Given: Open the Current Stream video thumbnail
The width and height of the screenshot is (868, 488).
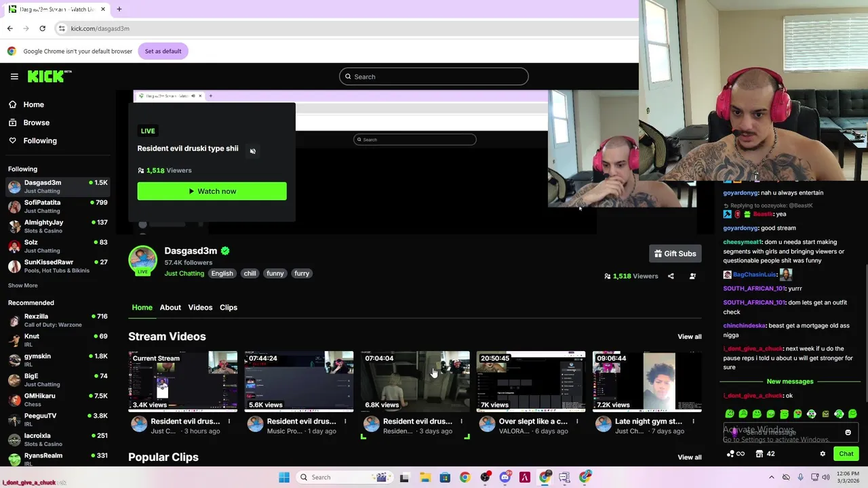Looking at the screenshot, I should click(183, 382).
